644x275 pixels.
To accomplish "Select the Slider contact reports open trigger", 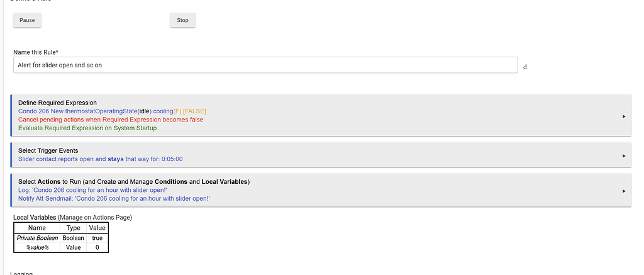I will tap(101, 159).
